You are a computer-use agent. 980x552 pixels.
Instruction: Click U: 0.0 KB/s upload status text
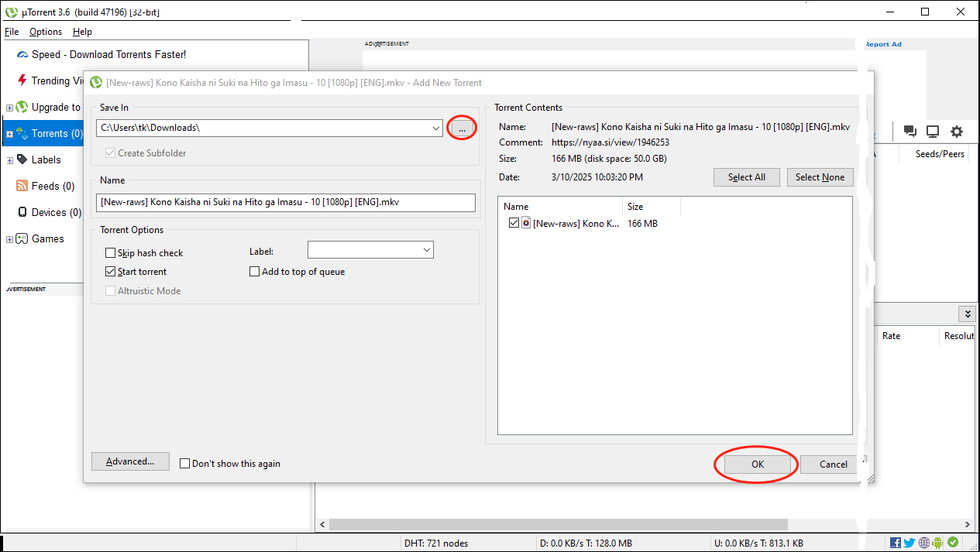pos(758,543)
